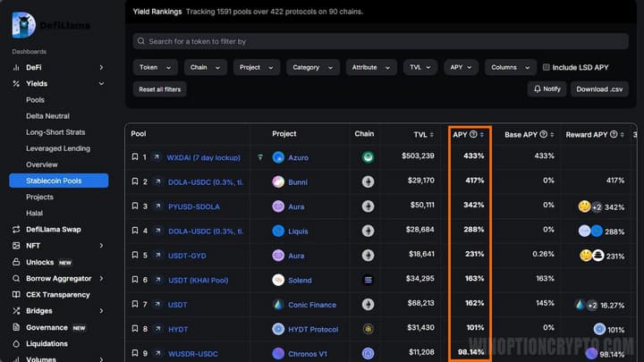Open Delta Neutral in sidebar
644x362 pixels.
(47, 116)
